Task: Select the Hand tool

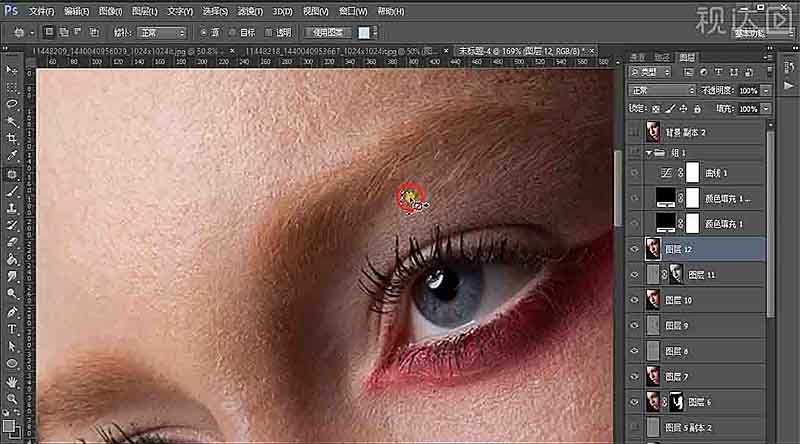Action: pyautogui.click(x=12, y=381)
